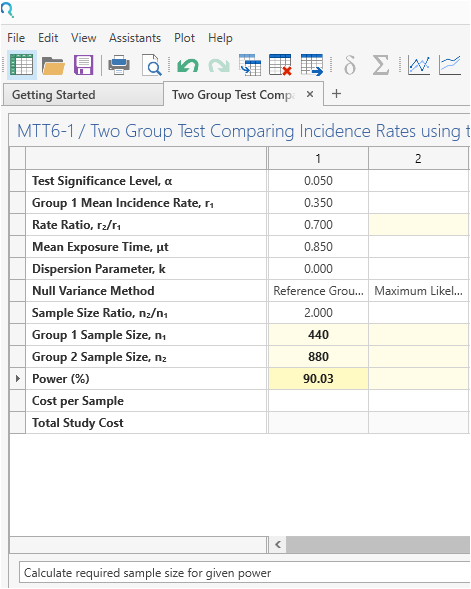Open the Assistants menu

[x=135, y=38]
